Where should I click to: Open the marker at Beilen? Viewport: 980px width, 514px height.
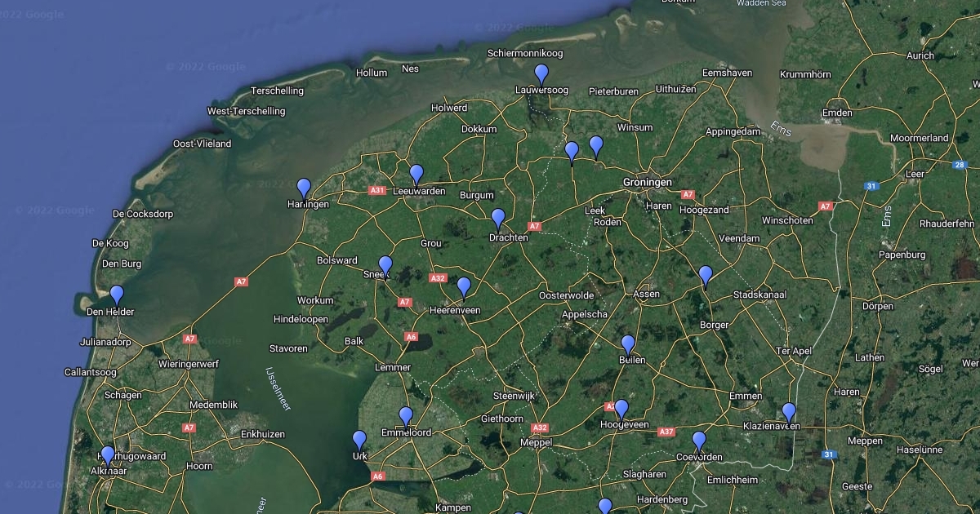628,345
